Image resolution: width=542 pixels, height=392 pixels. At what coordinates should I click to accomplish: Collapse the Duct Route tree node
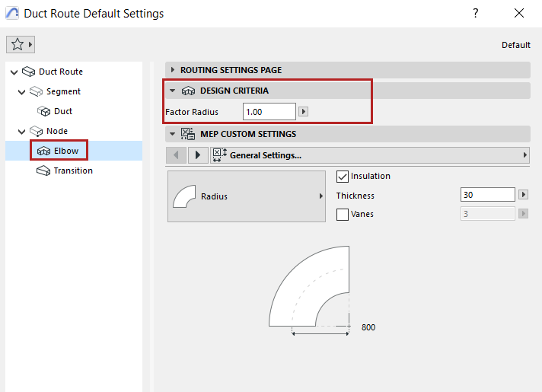tap(14, 72)
